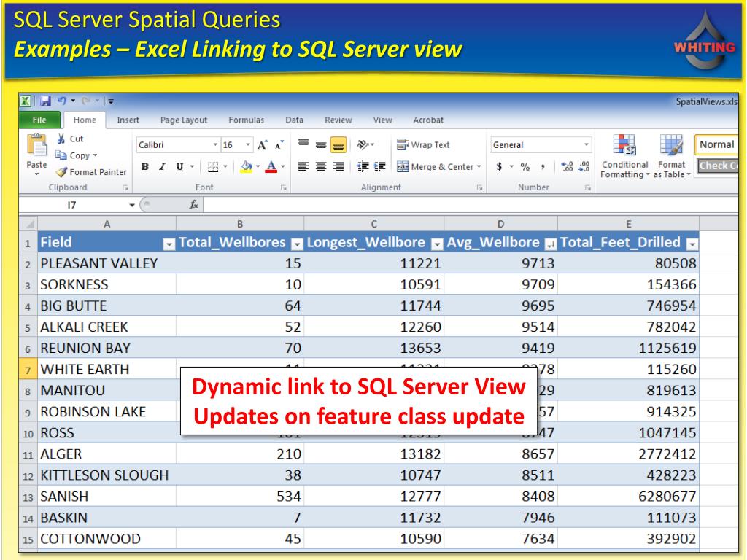Open Format as Table gallery
The image size is (747, 560).
(x=672, y=156)
